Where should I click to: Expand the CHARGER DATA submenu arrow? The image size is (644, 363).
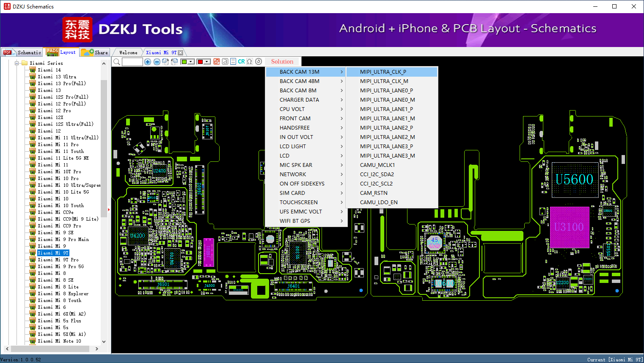click(341, 100)
